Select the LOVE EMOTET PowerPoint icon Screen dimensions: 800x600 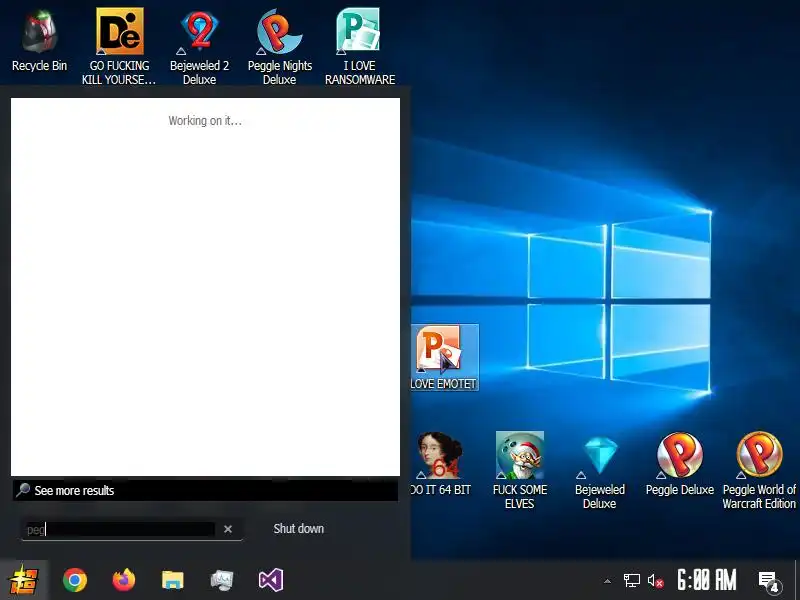click(443, 358)
